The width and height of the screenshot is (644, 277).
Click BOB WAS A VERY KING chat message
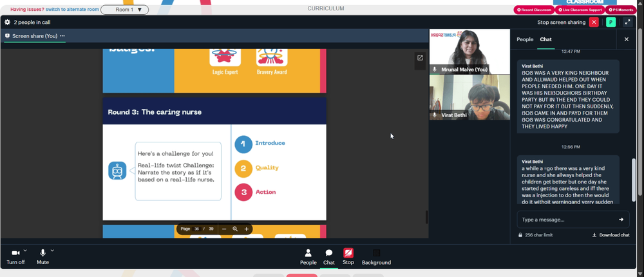568,97
